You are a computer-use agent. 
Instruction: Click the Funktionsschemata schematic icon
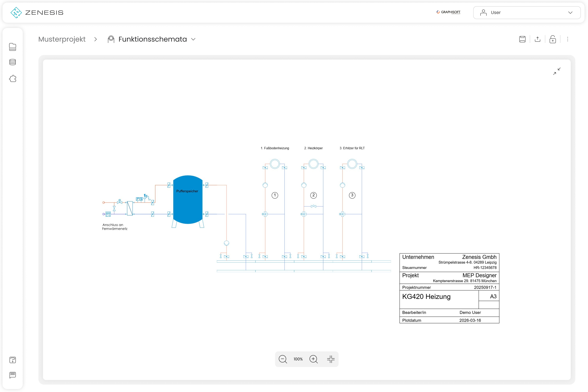point(111,39)
